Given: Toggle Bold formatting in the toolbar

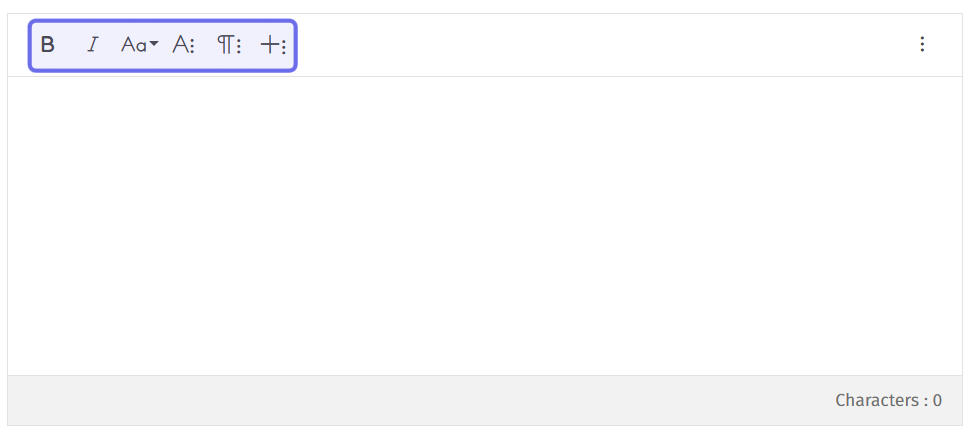Looking at the screenshot, I should coord(48,45).
